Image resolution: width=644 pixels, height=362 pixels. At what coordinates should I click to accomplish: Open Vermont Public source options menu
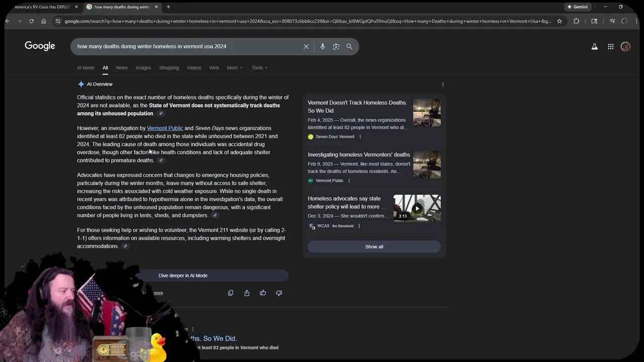click(x=349, y=180)
